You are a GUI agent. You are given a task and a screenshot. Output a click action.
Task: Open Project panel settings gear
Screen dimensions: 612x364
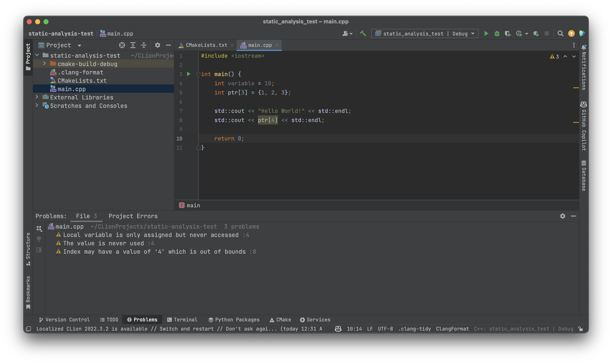click(x=157, y=45)
